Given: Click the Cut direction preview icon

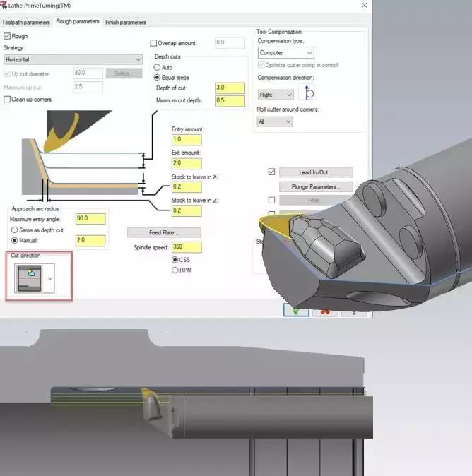Looking at the screenshot, I should tap(29, 278).
